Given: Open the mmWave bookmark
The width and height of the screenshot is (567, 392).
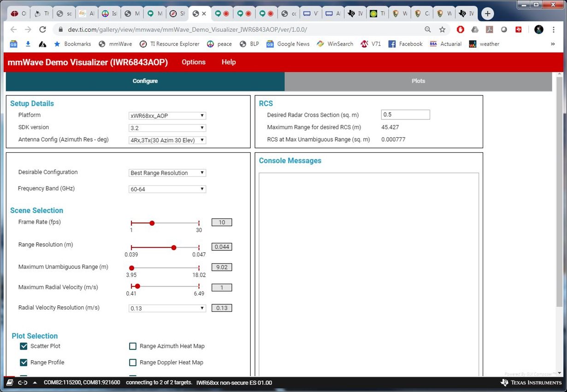Looking at the screenshot, I should click(115, 44).
